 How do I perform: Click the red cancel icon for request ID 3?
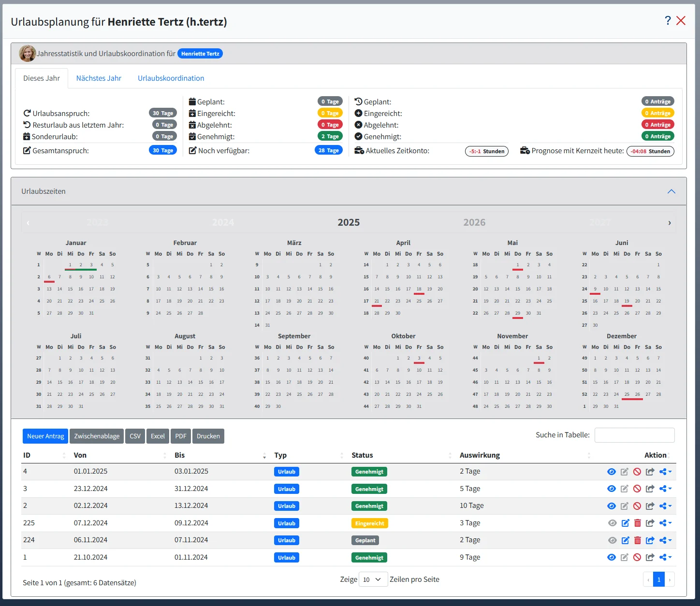[637, 489]
